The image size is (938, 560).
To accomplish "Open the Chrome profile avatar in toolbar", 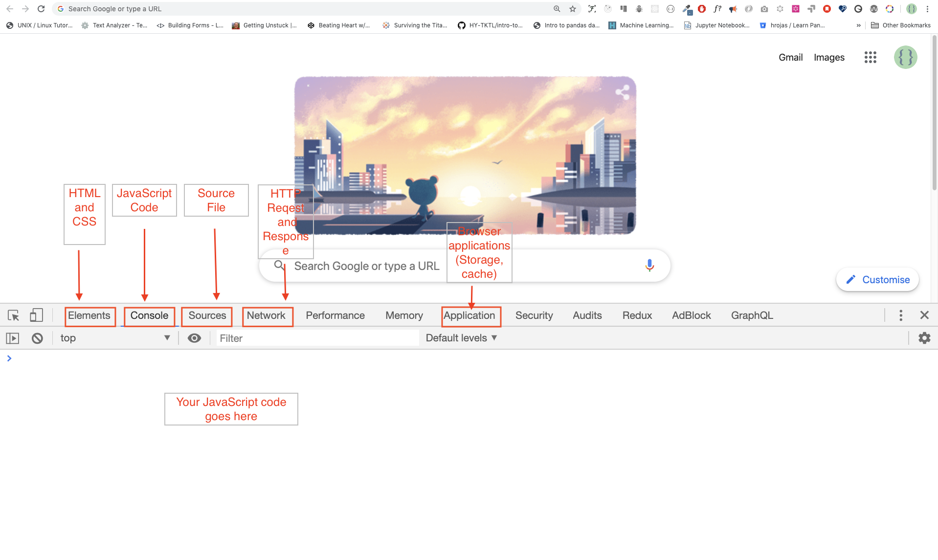I will click(x=912, y=9).
